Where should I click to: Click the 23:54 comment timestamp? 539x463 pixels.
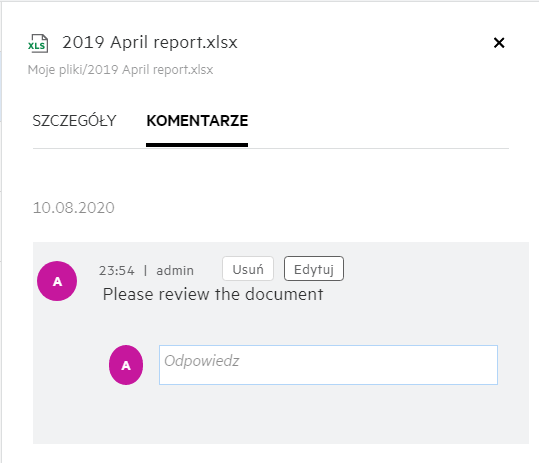(x=117, y=271)
